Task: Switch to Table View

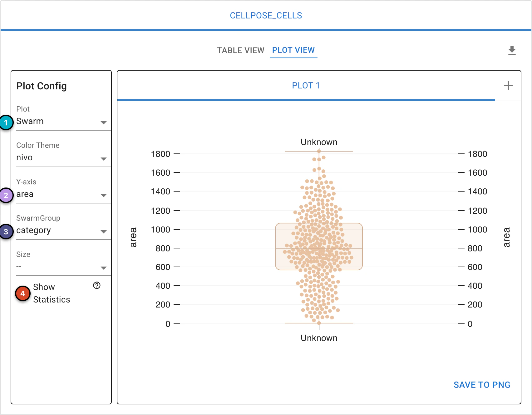Action: coord(241,50)
